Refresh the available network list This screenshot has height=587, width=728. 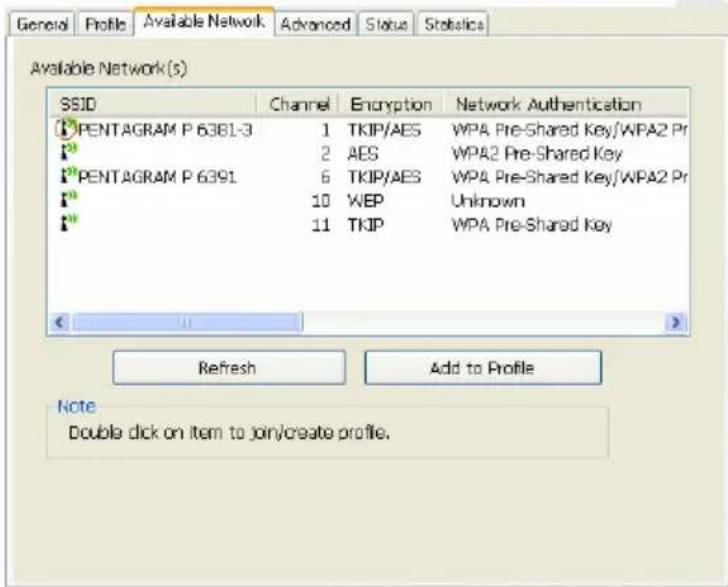[x=229, y=368]
